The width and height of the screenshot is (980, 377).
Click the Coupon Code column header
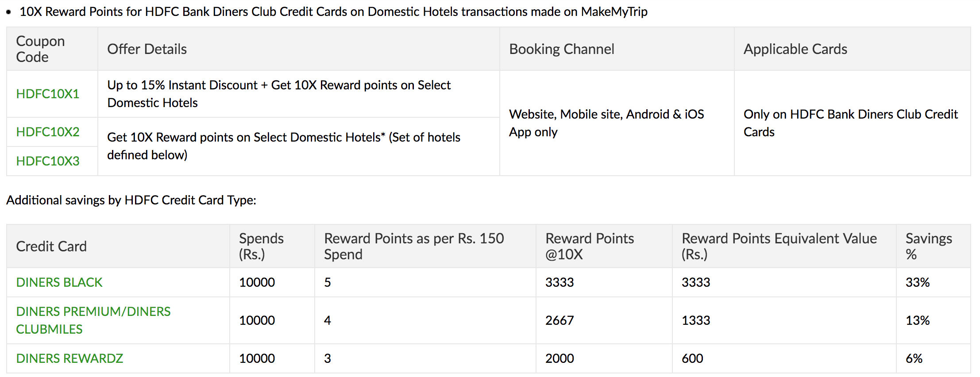[x=40, y=49]
